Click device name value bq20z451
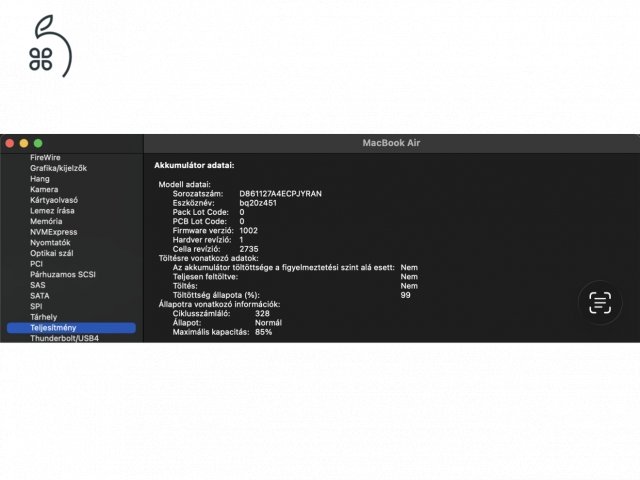The image size is (640, 480). (258, 203)
